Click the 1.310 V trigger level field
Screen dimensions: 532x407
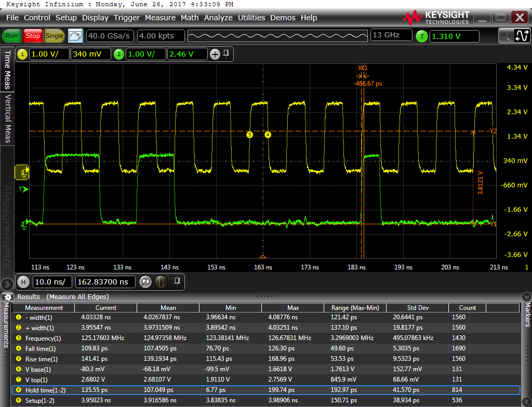click(454, 36)
